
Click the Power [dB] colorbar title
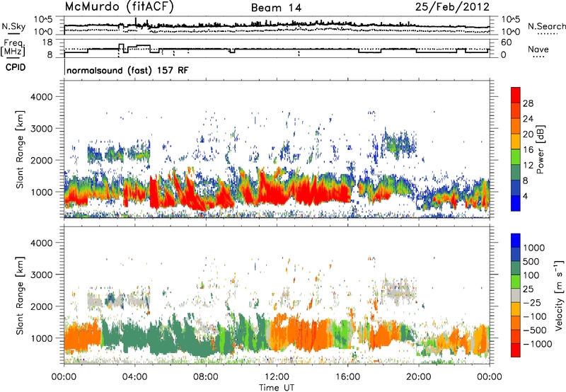pos(540,149)
